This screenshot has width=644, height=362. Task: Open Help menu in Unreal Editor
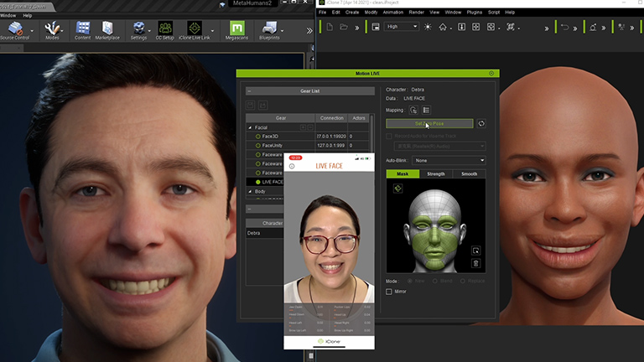coord(27,16)
